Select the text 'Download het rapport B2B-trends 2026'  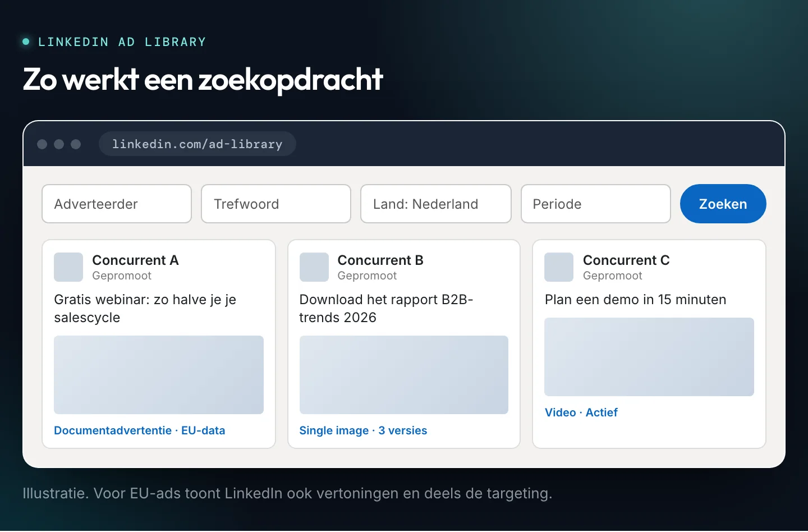[x=386, y=309]
